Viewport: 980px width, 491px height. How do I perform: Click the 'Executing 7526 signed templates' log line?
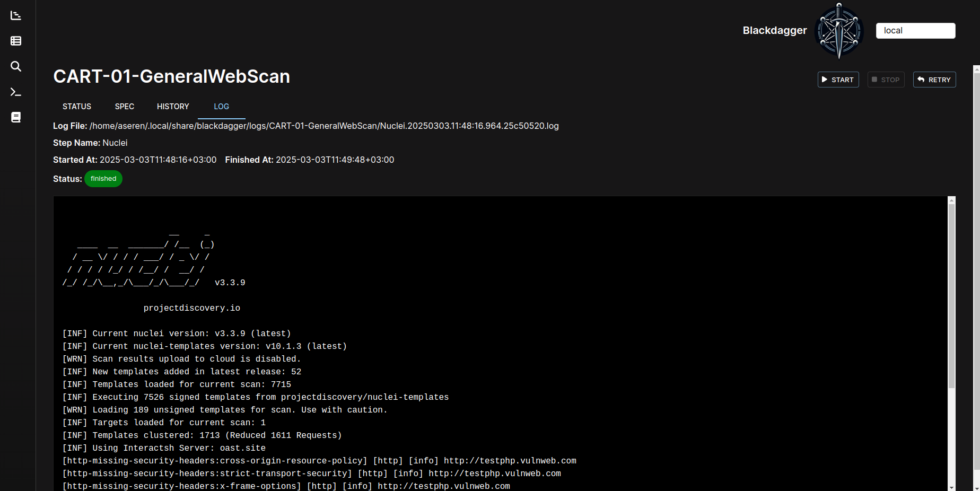pos(256,397)
